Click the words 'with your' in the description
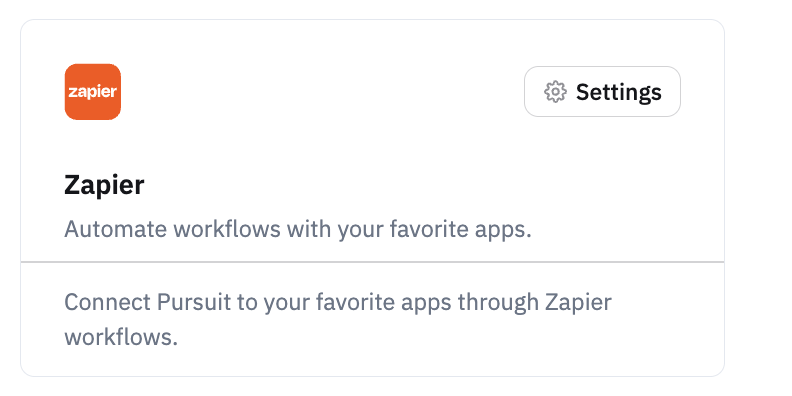The width and height of the screenshot is (792, 396). [335, 230]
